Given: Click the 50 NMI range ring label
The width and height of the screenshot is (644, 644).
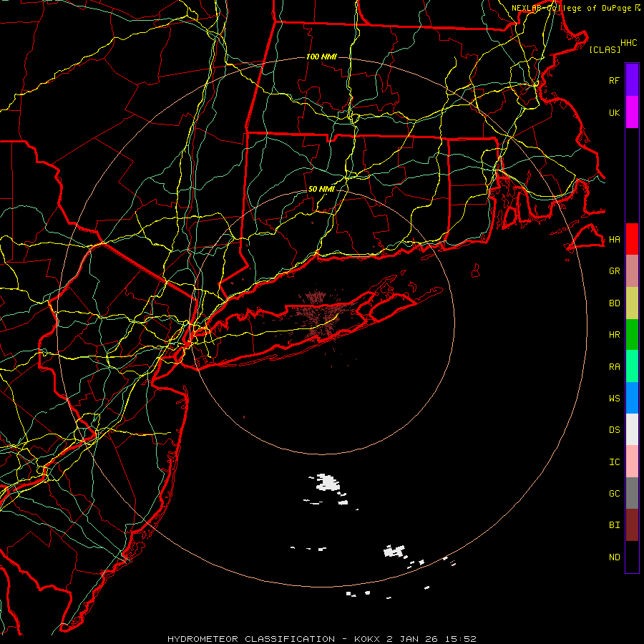Looking at the screenshot, I should click(x=321, y=189).
